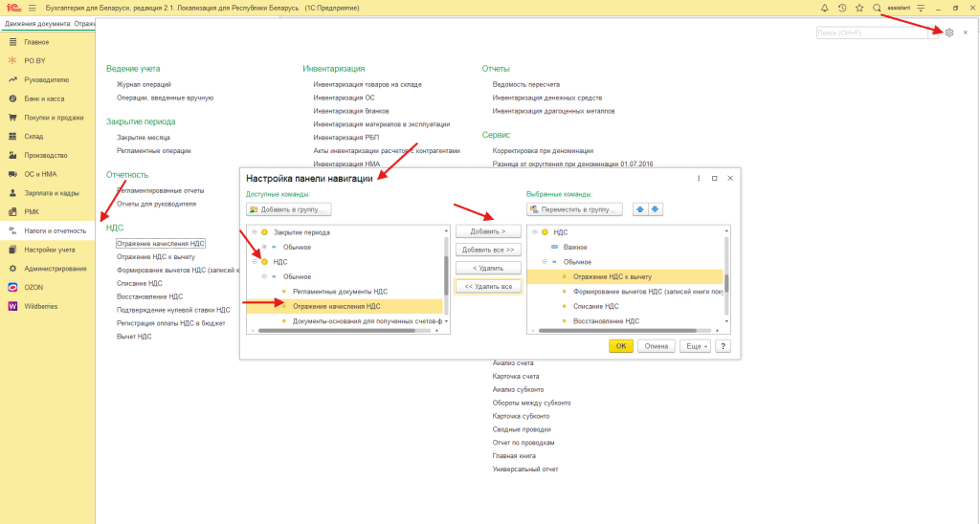This screenshot has width=980, height=524.
Task: Click the Администрирование gear icon
Action: (x=12, y=269)
